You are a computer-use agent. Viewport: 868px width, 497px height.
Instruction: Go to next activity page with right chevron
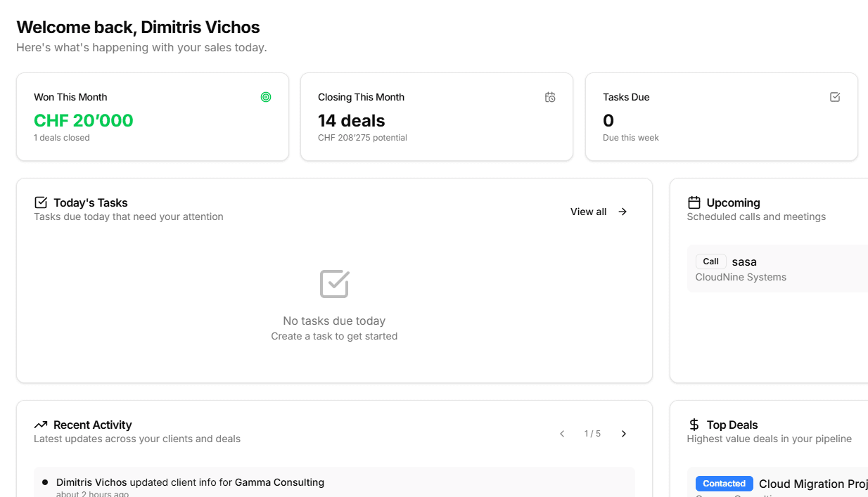click(623, 433)
